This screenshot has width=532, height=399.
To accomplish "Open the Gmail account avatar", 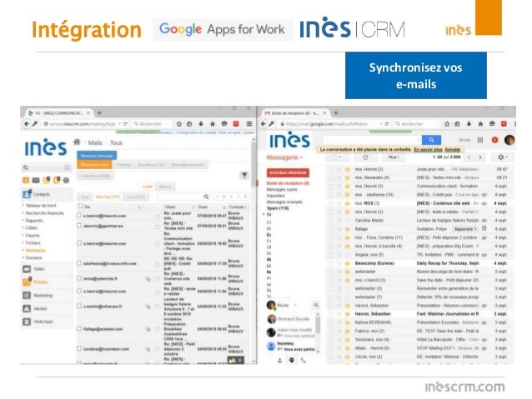I will (509, 140).
